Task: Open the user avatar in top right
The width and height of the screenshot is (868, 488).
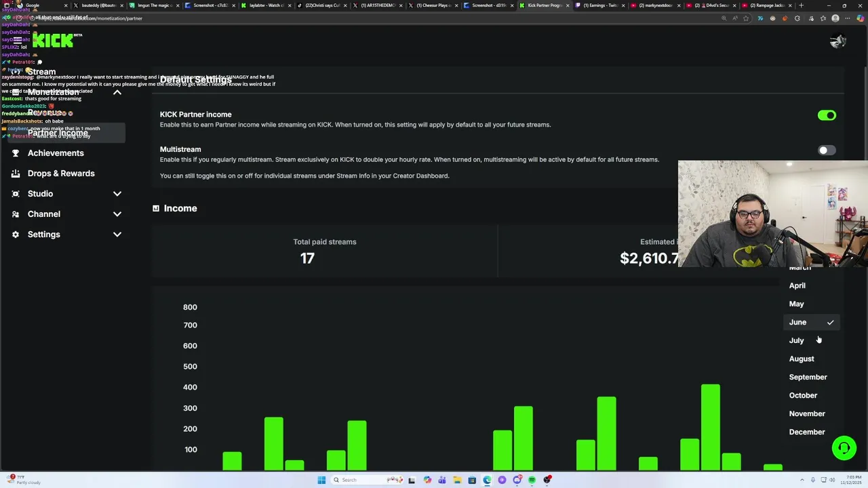Action: [838, 41]
